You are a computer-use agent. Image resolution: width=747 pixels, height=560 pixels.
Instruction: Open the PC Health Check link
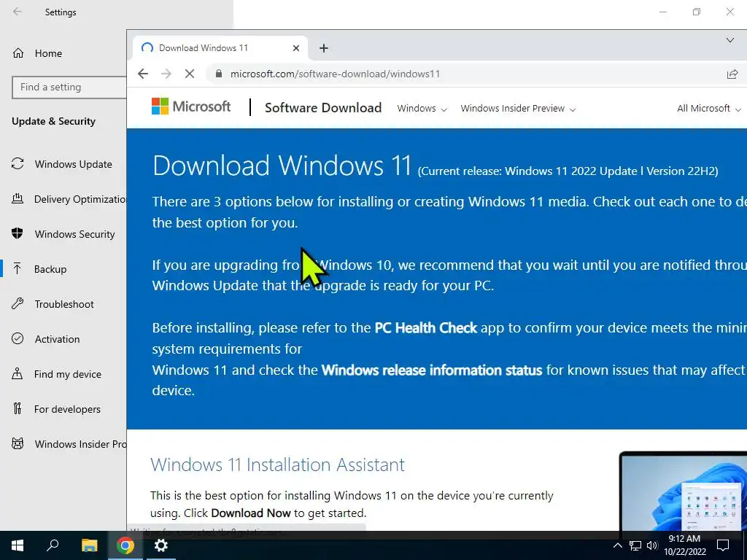[426, 328]
